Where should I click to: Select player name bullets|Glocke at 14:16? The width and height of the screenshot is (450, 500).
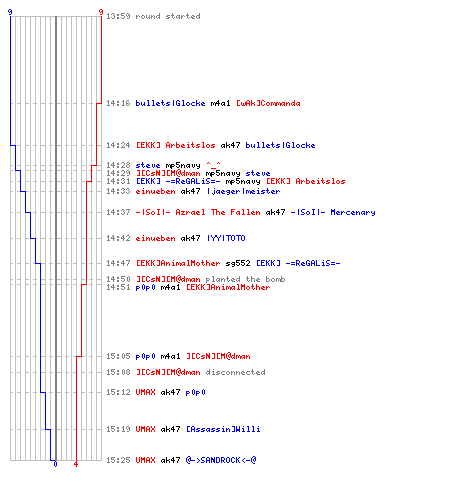coord(170,103)
